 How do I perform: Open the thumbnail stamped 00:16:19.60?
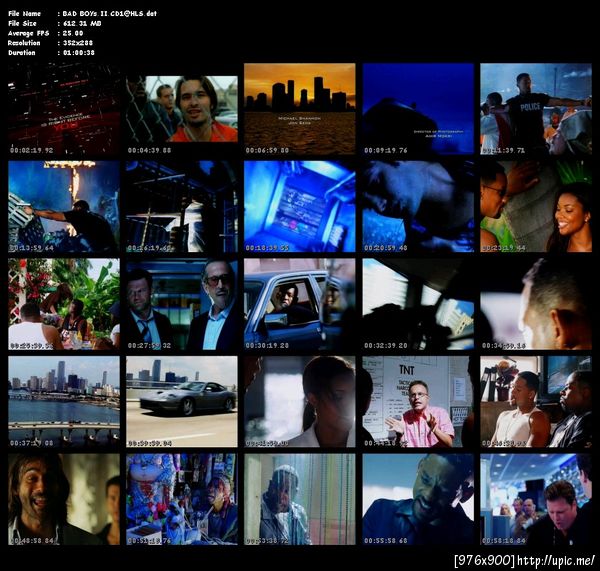click(x=182, y=207)
